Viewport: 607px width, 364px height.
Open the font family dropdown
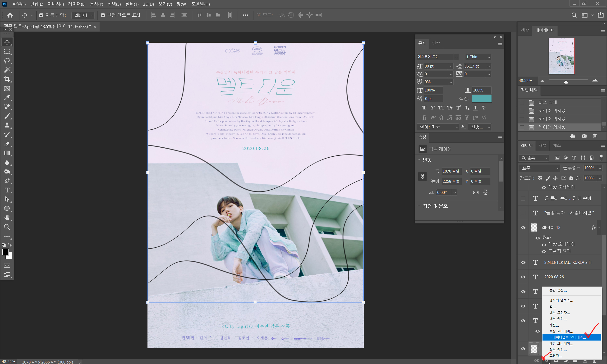coord(456,57)
